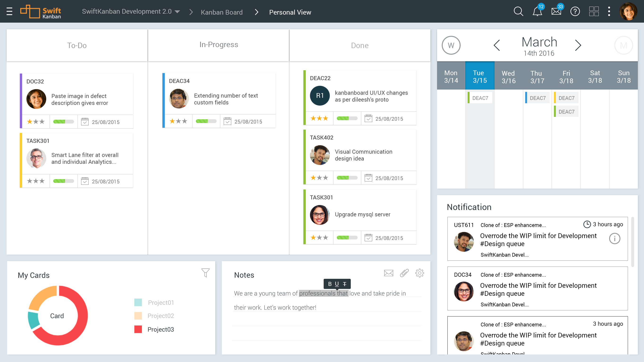Open the hamburger menu
Viewport: 644px width, 362px height.
click(x=9, y=12)
